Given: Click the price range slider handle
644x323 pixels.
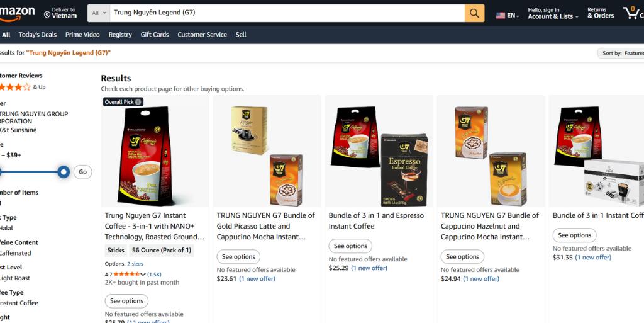Looking at the screenshot, I should (x=64, y=172).
